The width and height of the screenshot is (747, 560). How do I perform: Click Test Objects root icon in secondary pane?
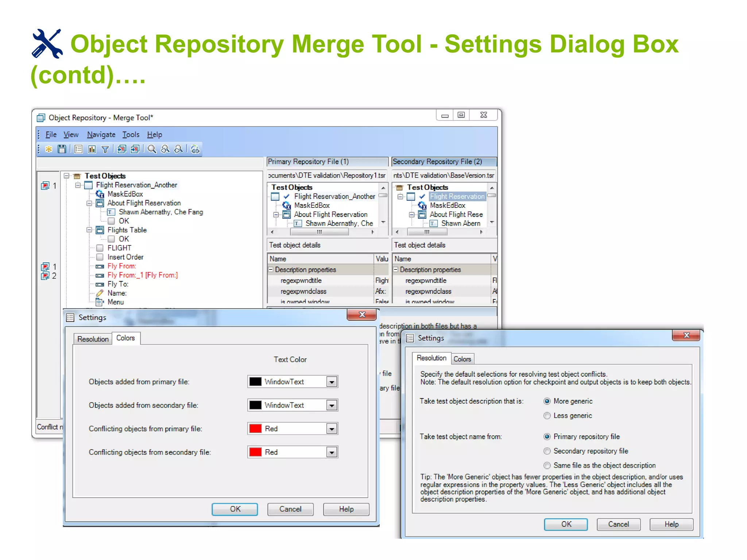[x=400, y=187]
